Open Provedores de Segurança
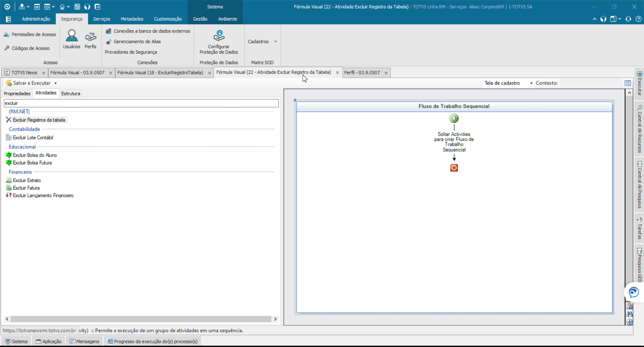The height and width of the screenshot is (347, 644). click(x=131, y=52)
